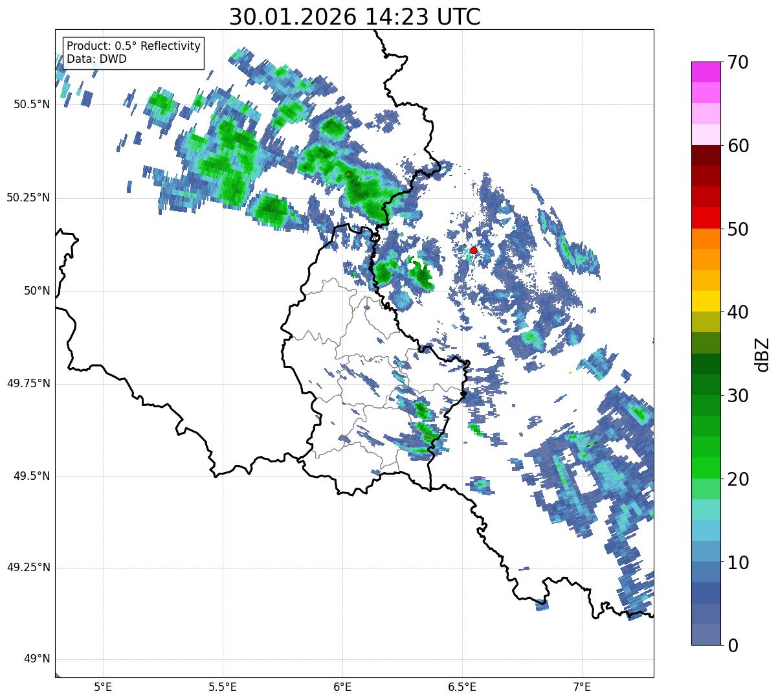Click the yellow colorbar segment above 40 dBZ tick
The width and height of the screenshot is (778, 700).
pyautogui.click(x=706, y=302)
